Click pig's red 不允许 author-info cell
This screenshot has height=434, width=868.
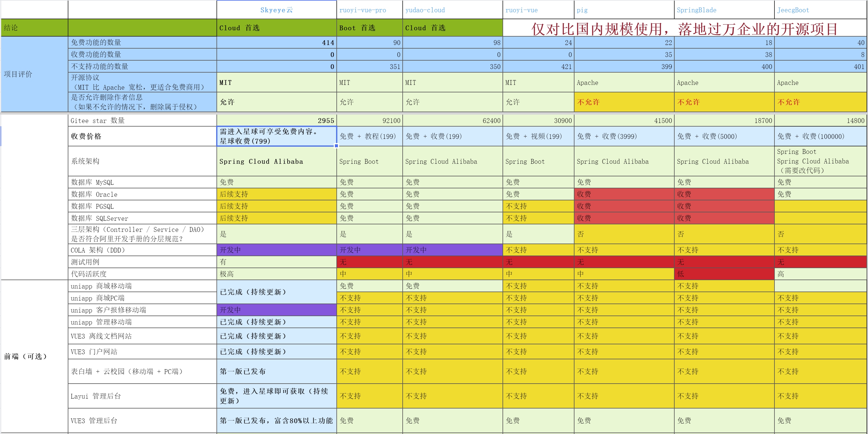pyautogui.click(x=624, y=102)
